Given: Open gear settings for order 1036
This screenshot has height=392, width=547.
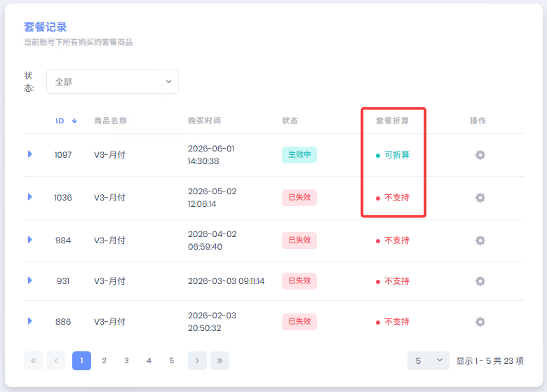Looking at the screenshot, I should tap(480, 198).
